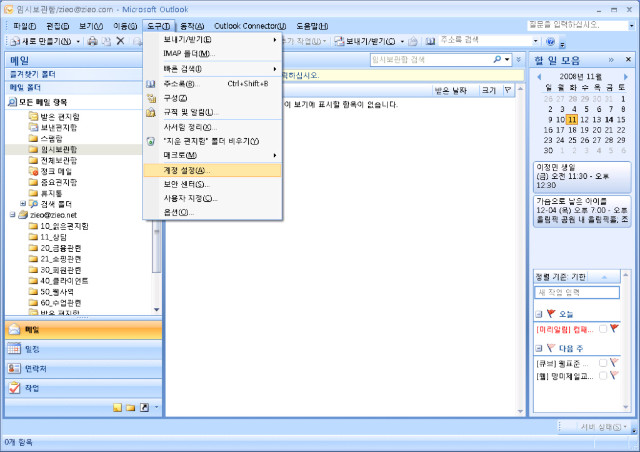This screenshot has height=452, width=640.
Task: Select the 받은 편지함 folder
Action: 60,117
